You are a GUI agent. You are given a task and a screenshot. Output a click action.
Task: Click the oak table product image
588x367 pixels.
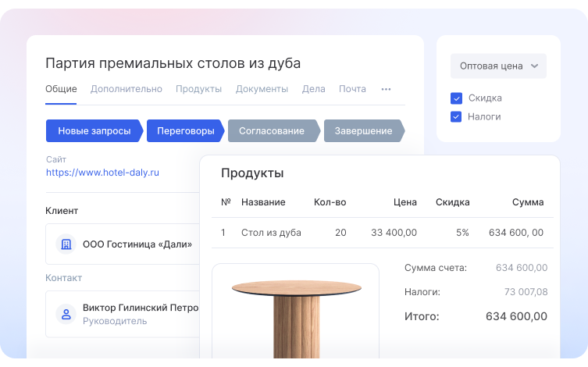pos(296,312)
